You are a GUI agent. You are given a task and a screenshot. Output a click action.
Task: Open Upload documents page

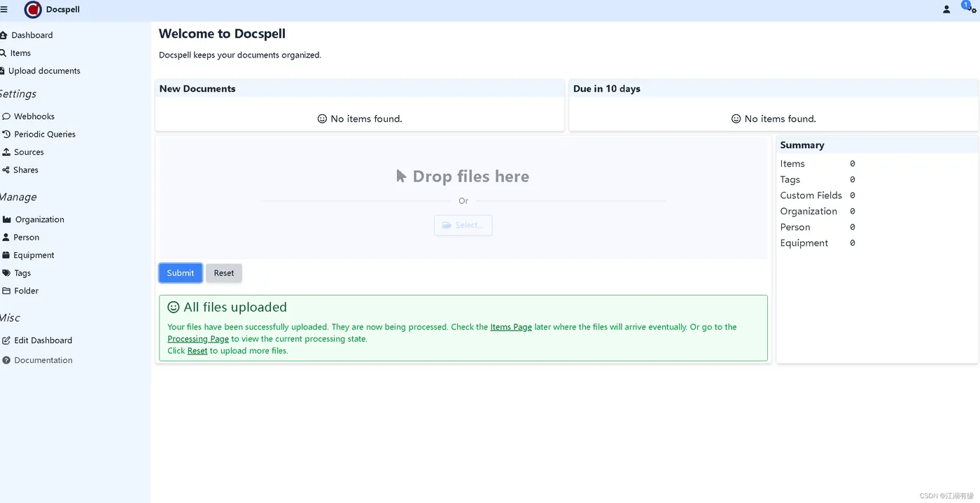coord(44,71)
